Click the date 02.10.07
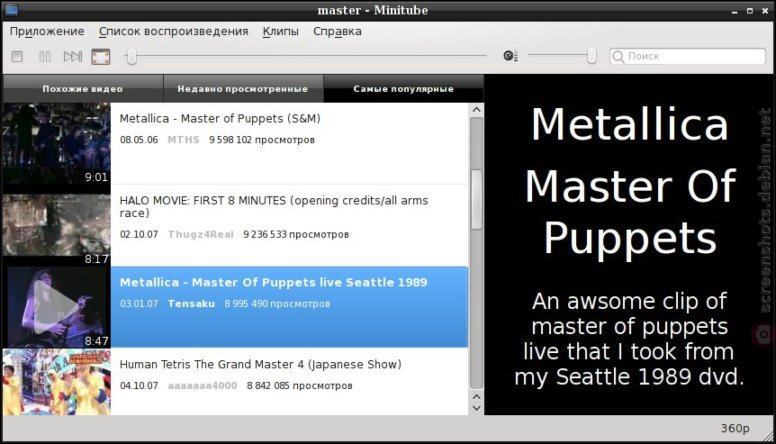This screenshot has height=444, width=776. pos(139,234)
